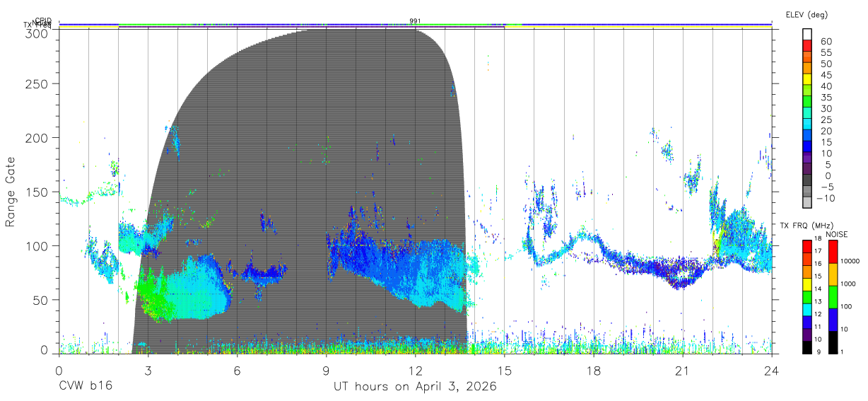Click the '991' CPID value above the plot
This screenshot has width=868, height=401.
click(415, 21)
